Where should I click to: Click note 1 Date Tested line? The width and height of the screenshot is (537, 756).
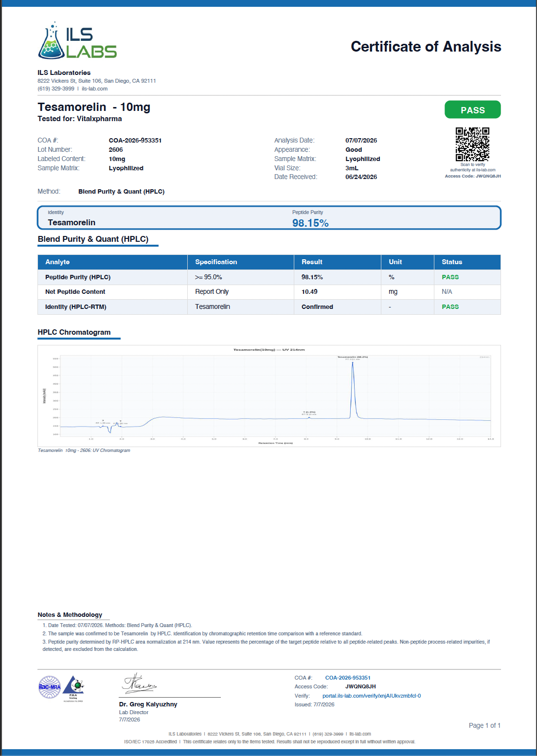[x=117, y=626]
